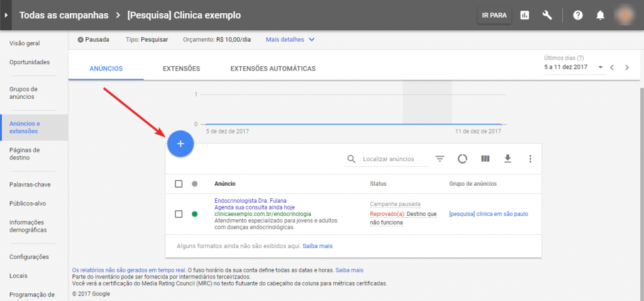The width and height of the screenshot is (644, 301).
Task: Click Saiba mais link in the ads table footer
Action: [318, 246]
